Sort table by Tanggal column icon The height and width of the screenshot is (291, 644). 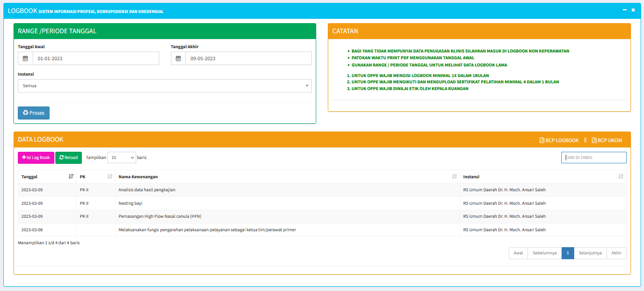(x=71, y=176)
